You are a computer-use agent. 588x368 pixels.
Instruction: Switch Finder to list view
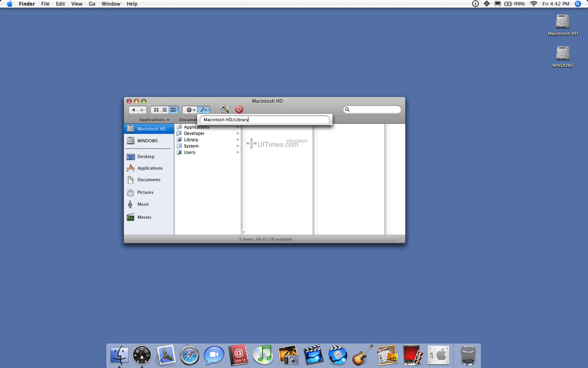click(x=165, y=110)
